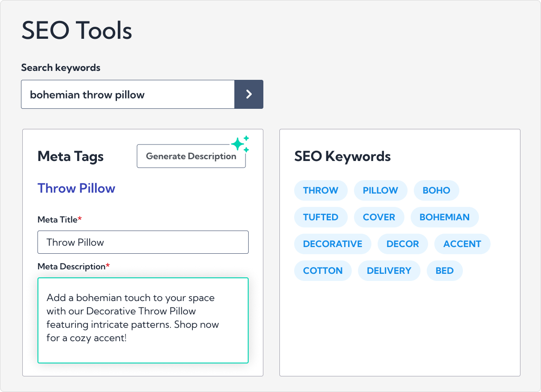This screenshot has height=392, width=541.
Task: Click the Generate Description button
Action: point(191,156)
